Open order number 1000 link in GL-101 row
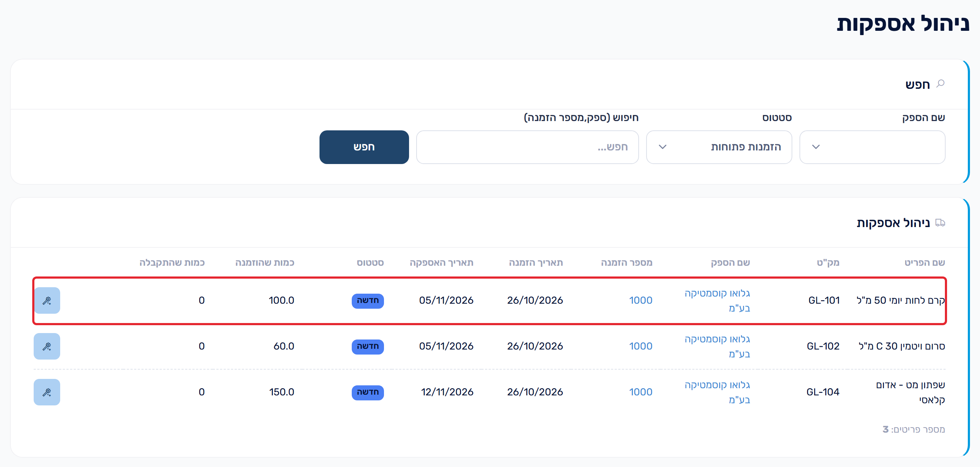Image resolution: width=980 pixels, height=467 pixels. click(x=641, y=300)
